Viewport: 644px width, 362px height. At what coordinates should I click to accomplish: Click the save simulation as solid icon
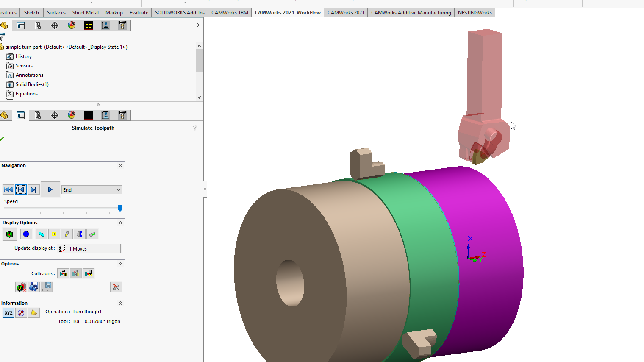[34, 287]
